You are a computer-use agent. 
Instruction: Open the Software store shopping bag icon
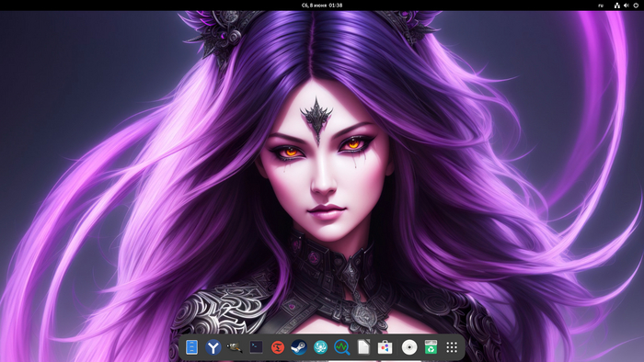[x=385, y=347]
